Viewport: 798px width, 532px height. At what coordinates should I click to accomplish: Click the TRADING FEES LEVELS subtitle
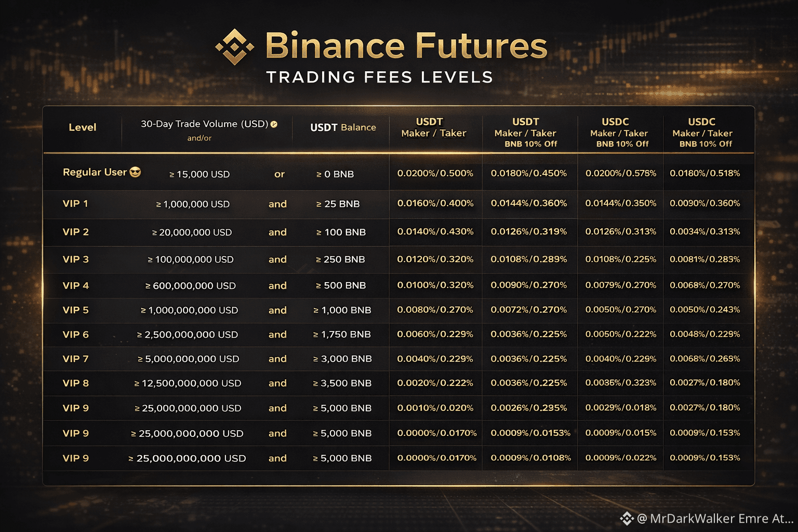point(379,77)
